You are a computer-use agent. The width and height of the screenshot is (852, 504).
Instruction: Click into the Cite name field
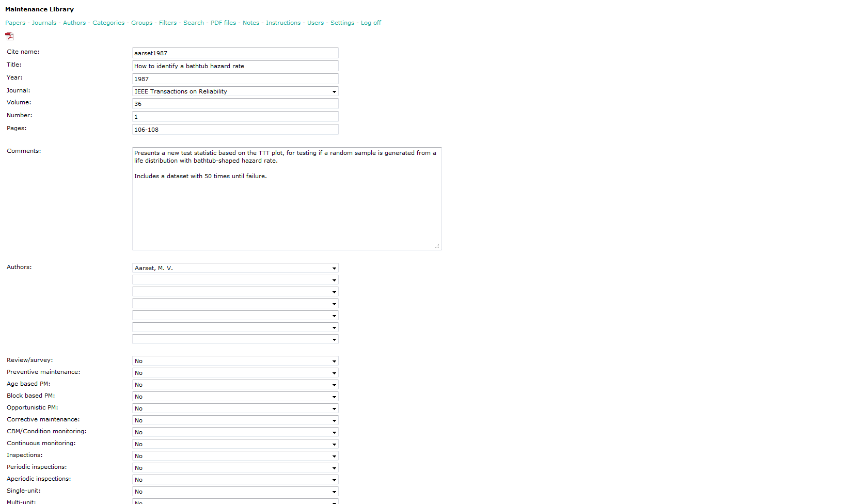235,53
